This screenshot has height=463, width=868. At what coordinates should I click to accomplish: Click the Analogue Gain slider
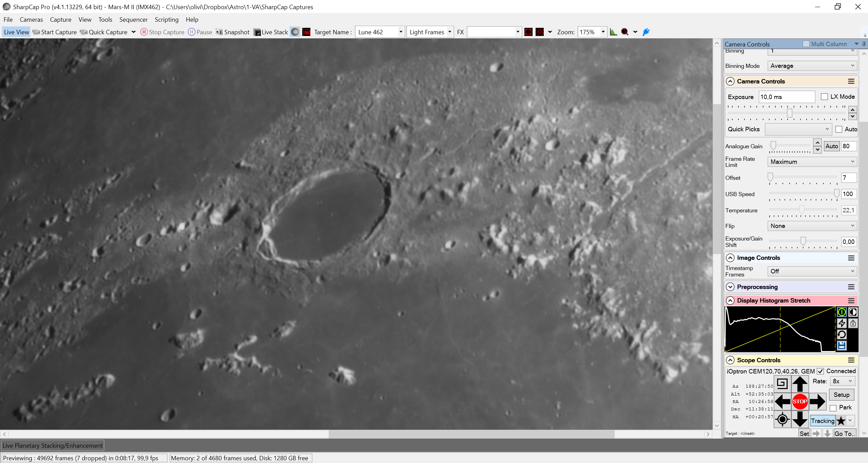click(790, 146)
